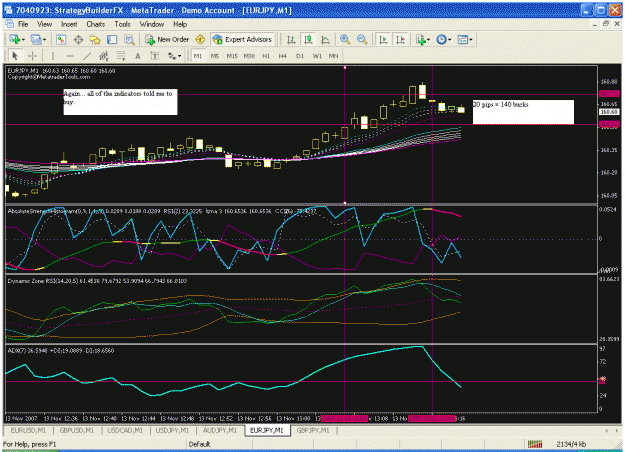Image resolution: width=625 pixels, height=452 pixels.
Task: Launch MetaEditor with yellow diamond icon
Action: (200, 39)
